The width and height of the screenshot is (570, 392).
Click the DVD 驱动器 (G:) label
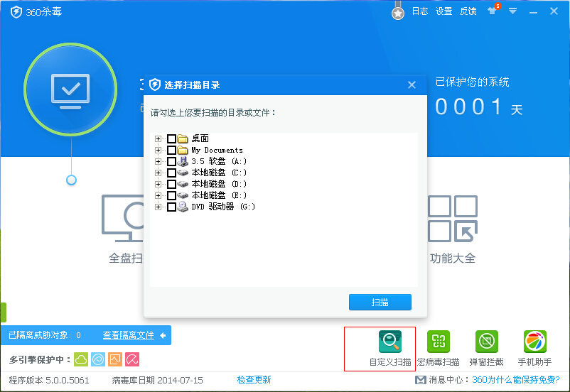tap(223, 207)
